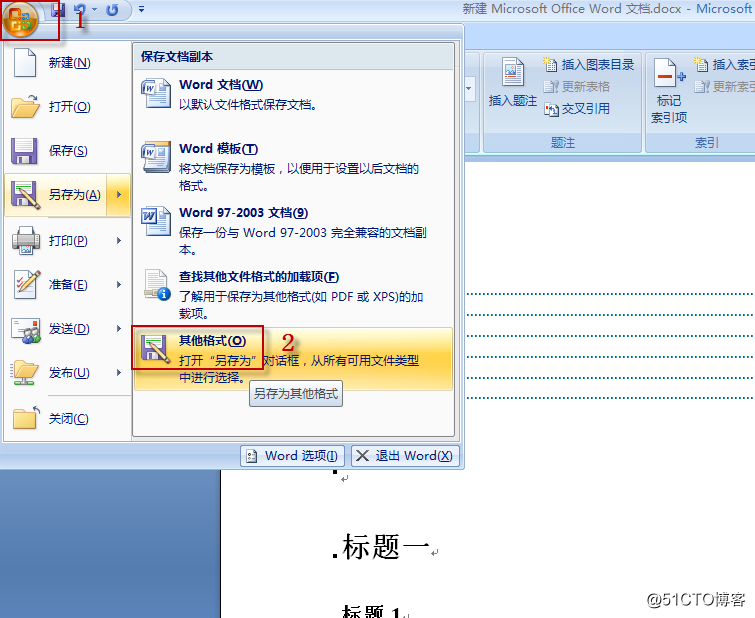Click the 插入题注 button label
755x618 pixels.
click(513, 100)
